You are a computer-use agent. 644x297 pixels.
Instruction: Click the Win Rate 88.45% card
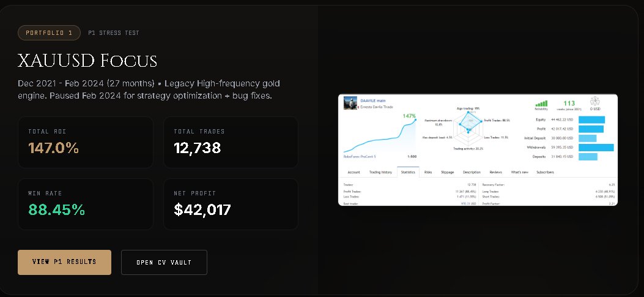[86, 204]
